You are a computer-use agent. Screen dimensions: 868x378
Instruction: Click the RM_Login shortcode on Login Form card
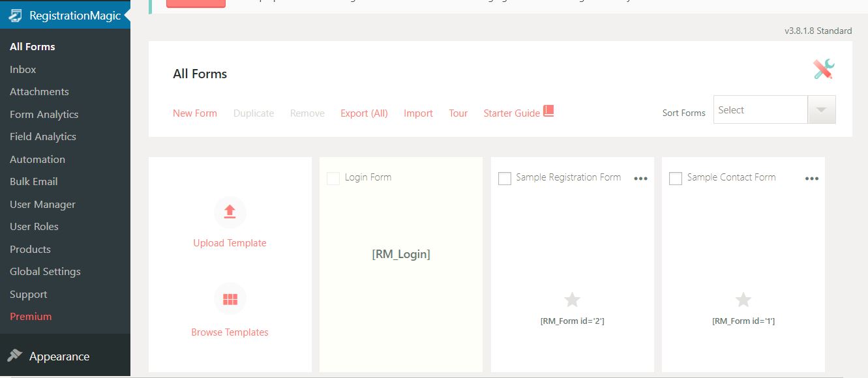[400, 254]
